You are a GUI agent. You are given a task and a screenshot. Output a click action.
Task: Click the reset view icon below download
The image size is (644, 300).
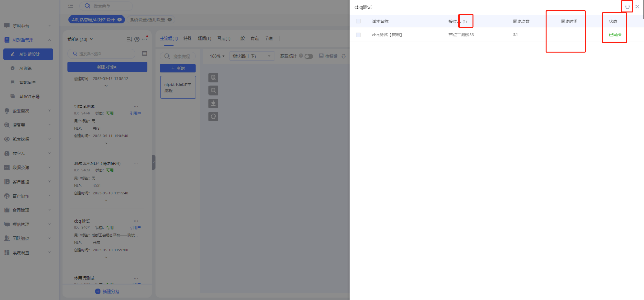click(x=213, y=116)
